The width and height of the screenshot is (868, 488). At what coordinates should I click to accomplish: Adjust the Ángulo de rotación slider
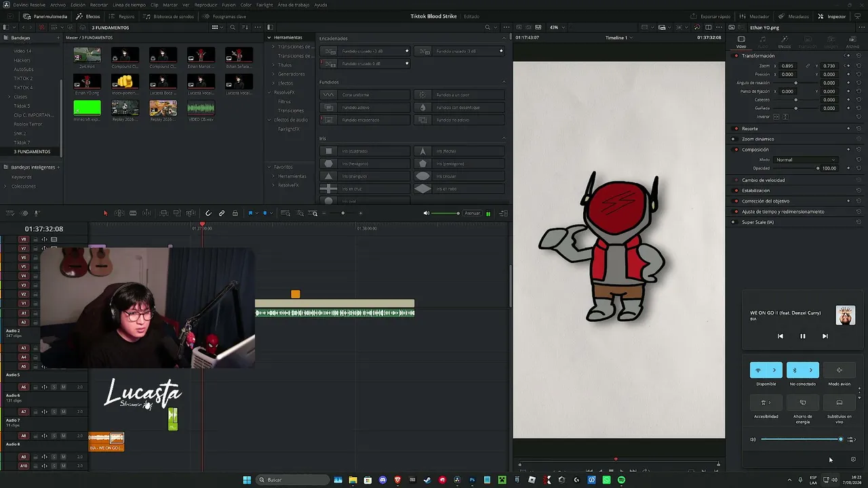[795, 83]
